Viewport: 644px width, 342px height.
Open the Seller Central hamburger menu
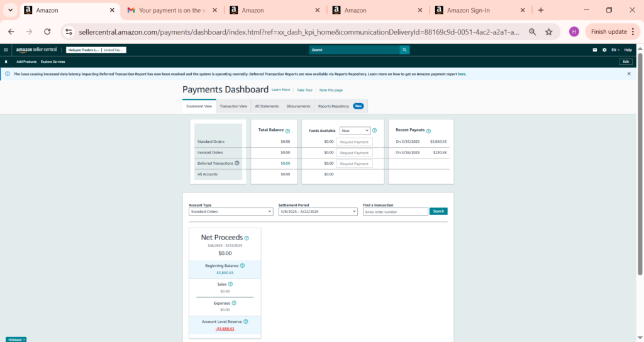pos(6,50)
